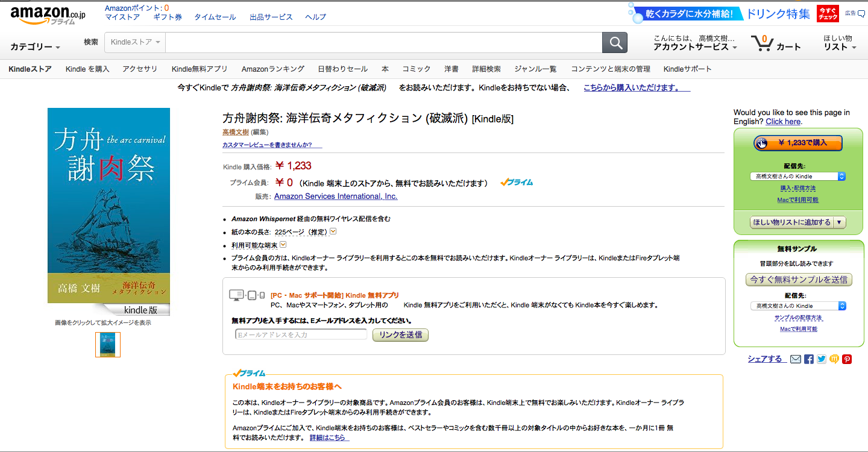The width and height of the screenshot is (868, 452).
Task: Open the ほしい物リストに追加する arrow menu
Action: click(840, 222)
